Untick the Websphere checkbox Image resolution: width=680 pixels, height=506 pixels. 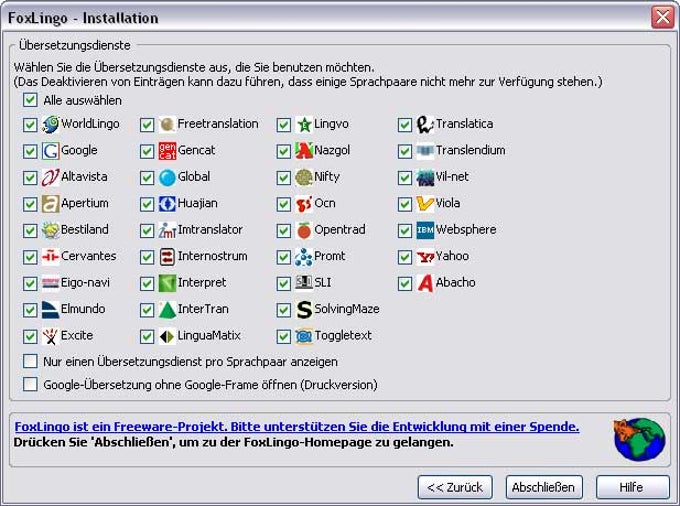tap(405, 231)
